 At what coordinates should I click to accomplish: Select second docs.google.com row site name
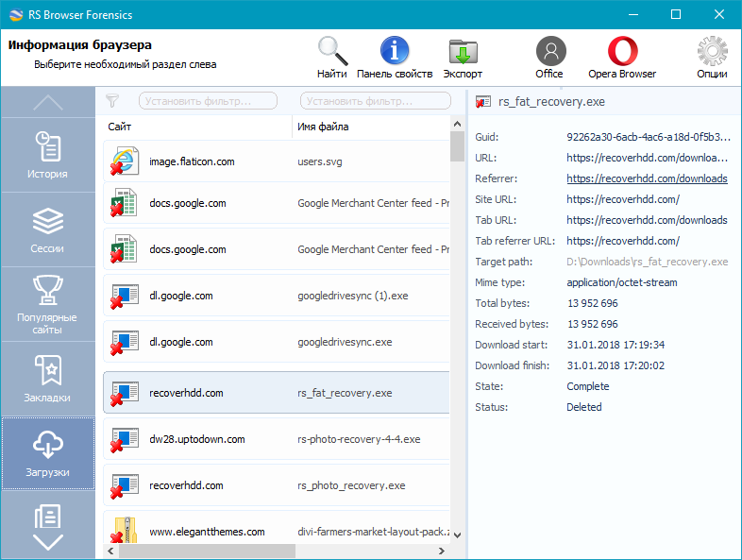coord(188,249)
